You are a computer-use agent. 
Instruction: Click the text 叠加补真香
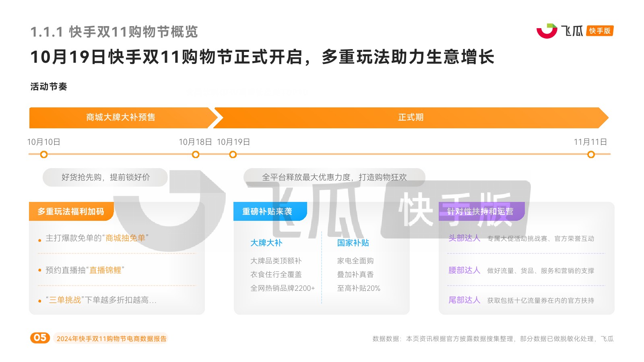coord(355,275)
